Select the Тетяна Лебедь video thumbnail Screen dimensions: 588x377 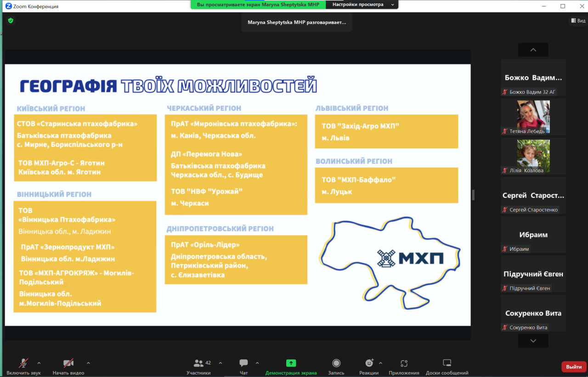[x=533, y=118]
